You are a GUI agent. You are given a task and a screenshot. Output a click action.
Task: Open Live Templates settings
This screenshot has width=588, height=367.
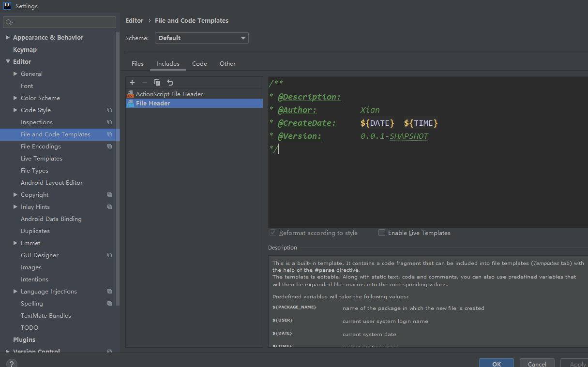click(42, 159)
